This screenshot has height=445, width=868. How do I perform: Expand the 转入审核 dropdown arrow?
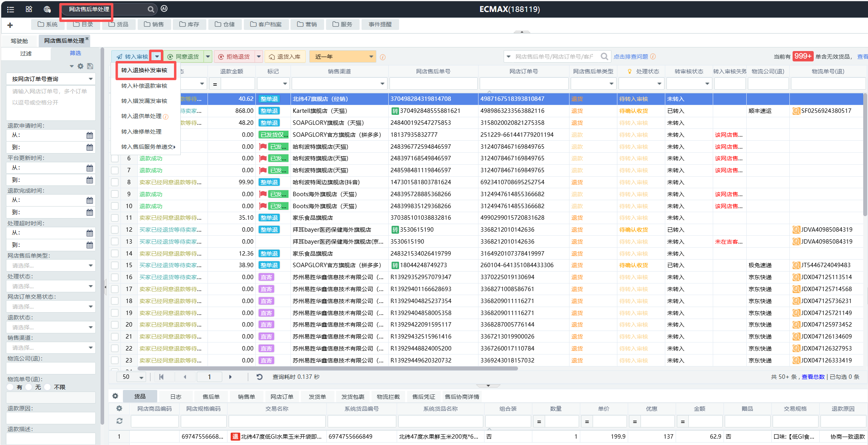(x=157, y=57)
